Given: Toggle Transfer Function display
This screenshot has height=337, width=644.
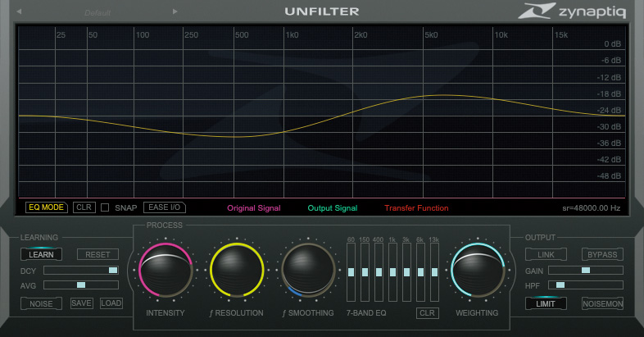Looking at the screenshot, I should click(416, 208).
